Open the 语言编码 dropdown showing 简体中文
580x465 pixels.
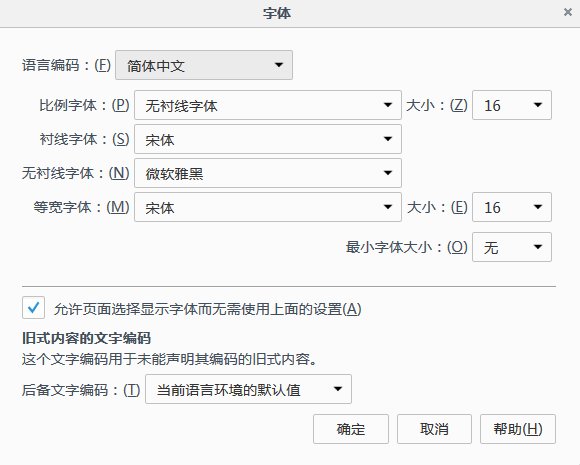[x=204, y=65]
